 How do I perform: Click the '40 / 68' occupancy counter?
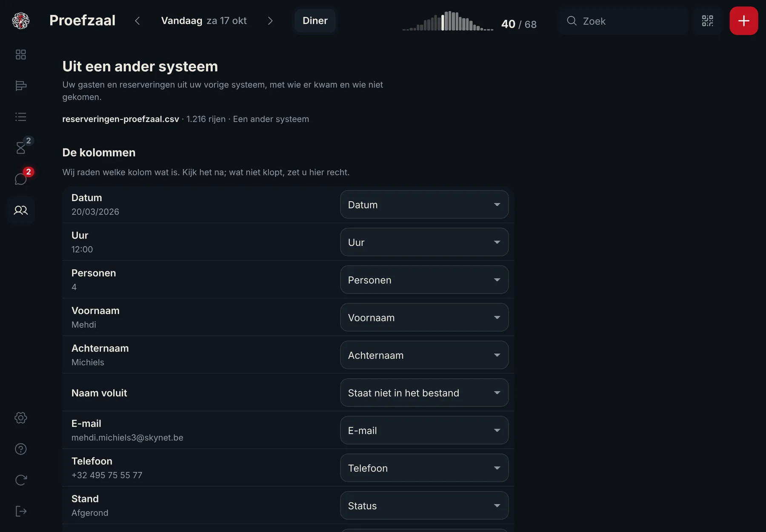point(519,24)
